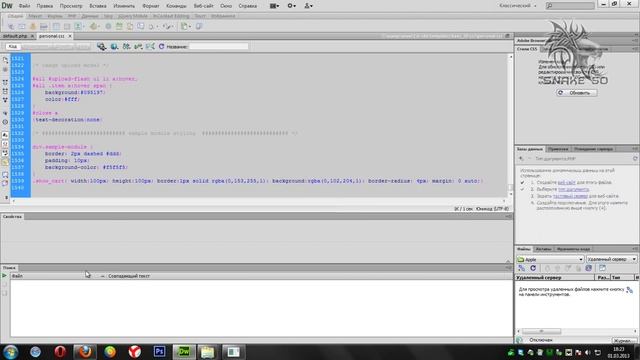Switch to Код view button
Viewport: 640px width, 360px height.
13,47
